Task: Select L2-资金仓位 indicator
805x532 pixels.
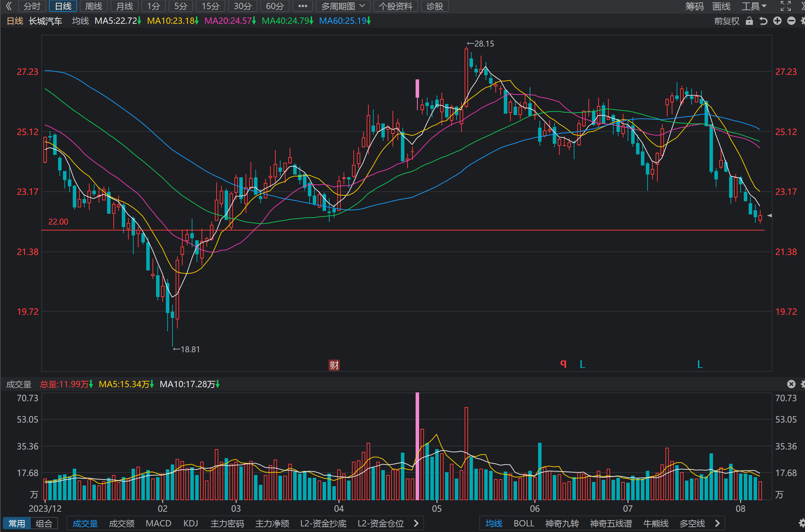Action: (381, 523)
